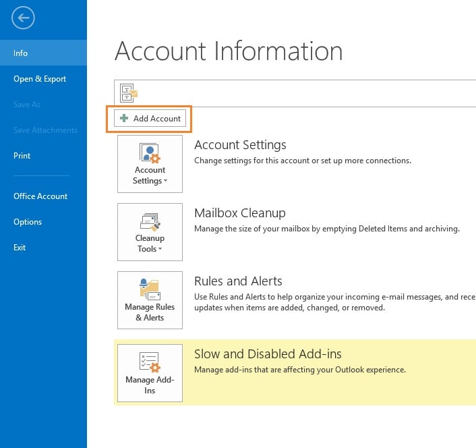Click the Account Settings section heading
This screenshot has height=448, width=476.
pyautogui.click(x=240, y=145)
